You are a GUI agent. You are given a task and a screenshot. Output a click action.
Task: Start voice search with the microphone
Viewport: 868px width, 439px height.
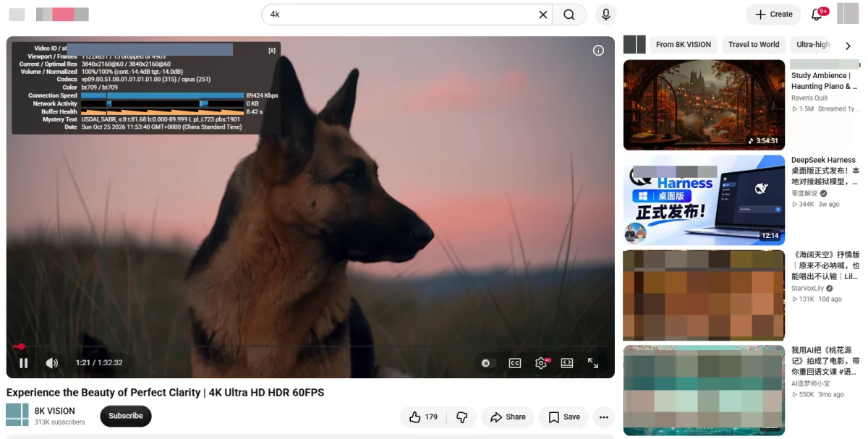click(606, 14)
